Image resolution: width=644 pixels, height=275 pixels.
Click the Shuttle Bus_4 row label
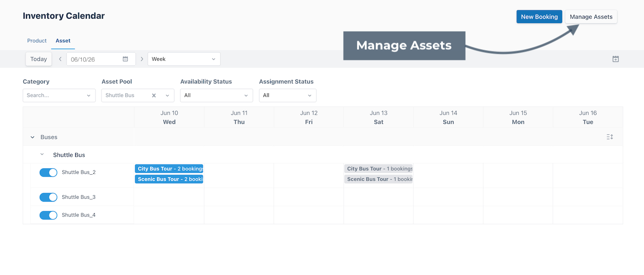tap(78, 215)
